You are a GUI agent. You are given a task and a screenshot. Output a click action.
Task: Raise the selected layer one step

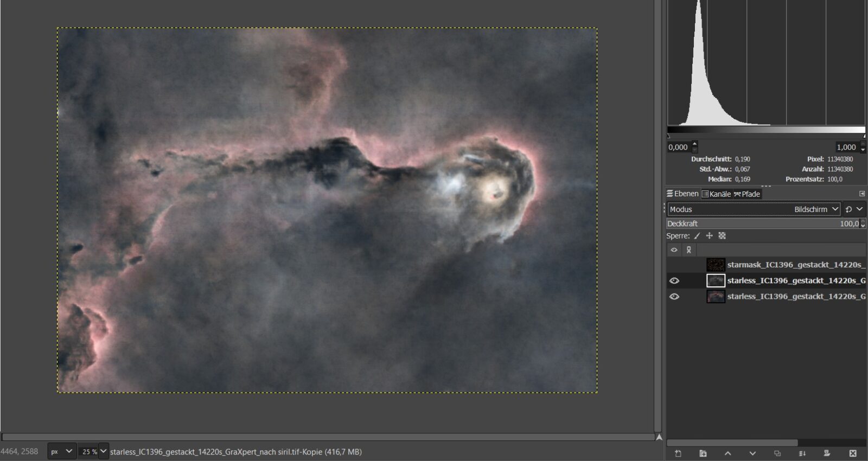(x=728, y=453)
